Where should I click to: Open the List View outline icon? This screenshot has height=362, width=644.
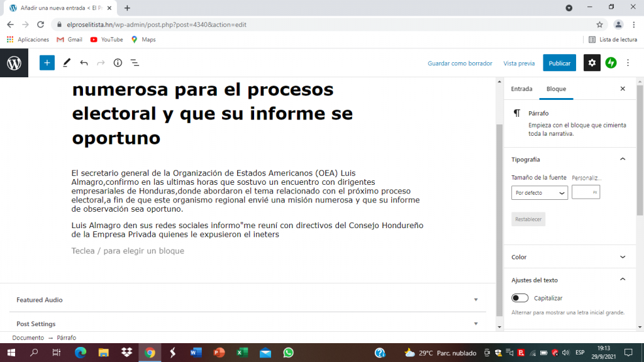click(135, 63)
